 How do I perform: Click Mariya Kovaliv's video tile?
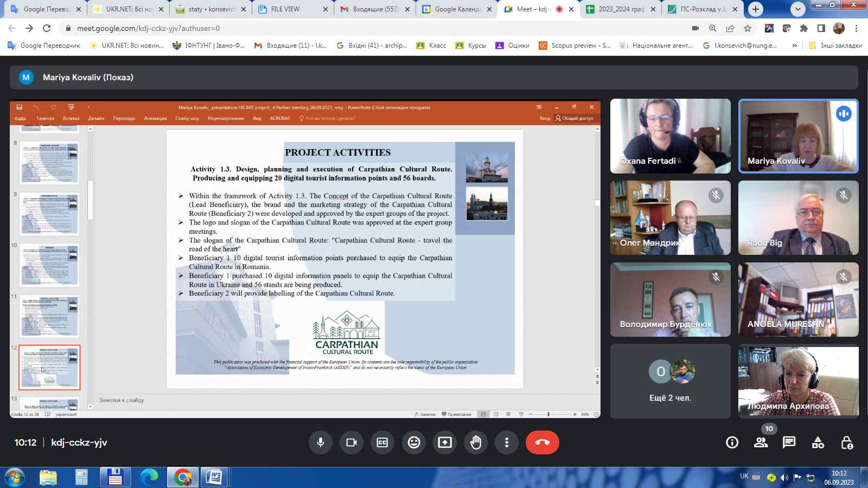pos(798,136)
